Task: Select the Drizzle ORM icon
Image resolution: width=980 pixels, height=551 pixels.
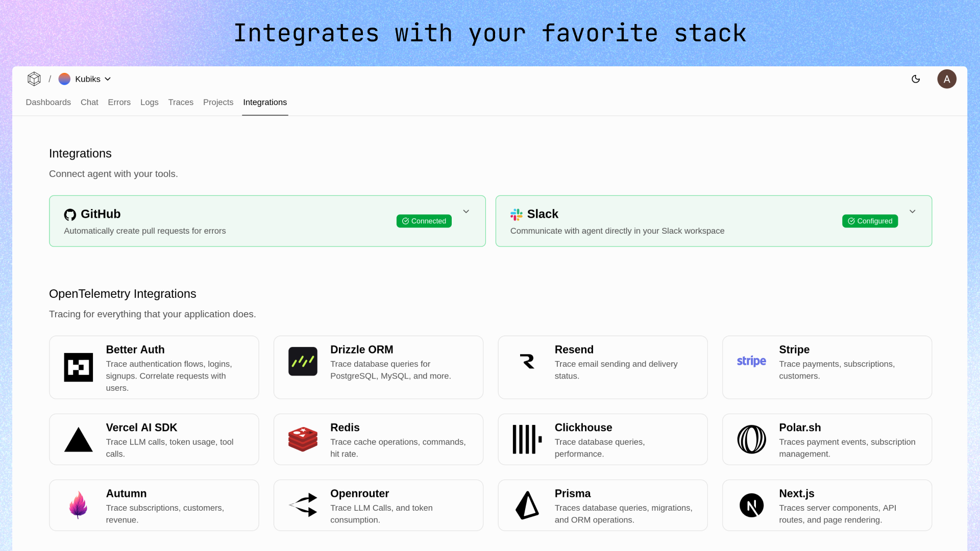Action: [x=302, y=361]
